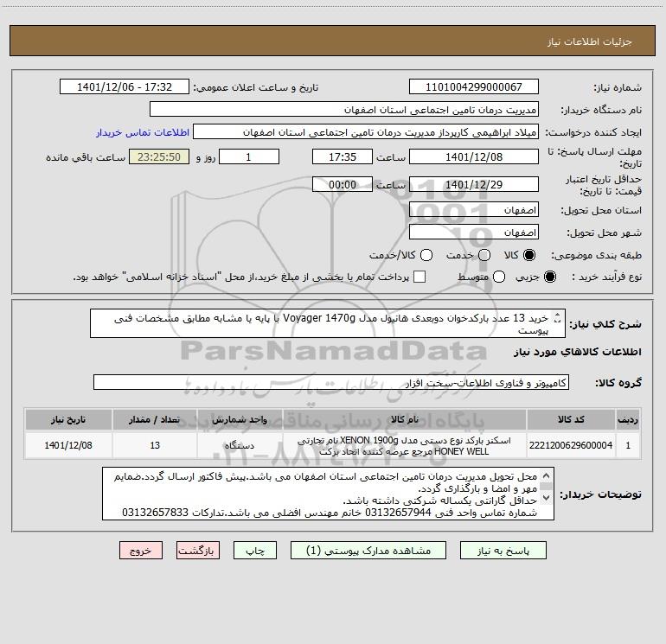Click the remaining days field showing 1

pyautogui.click(x=249, y=156)
